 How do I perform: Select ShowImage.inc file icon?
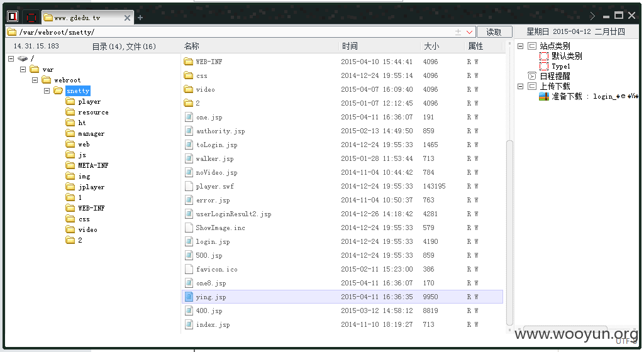189,228
